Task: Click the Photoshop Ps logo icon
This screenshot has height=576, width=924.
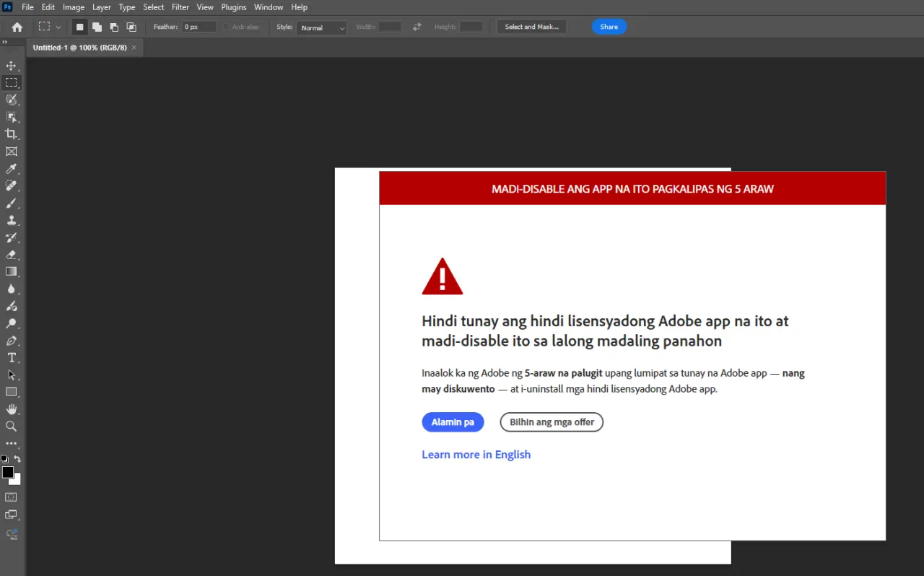Action: point(8,6)
